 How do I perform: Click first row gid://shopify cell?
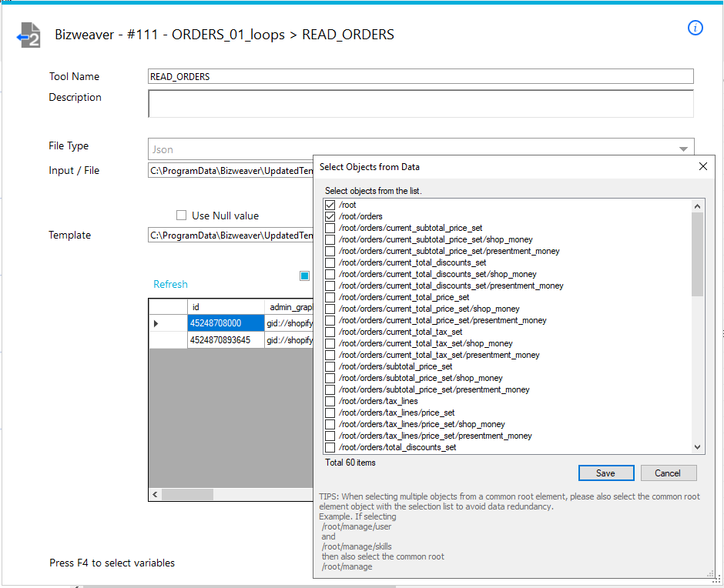pos(289,323)
